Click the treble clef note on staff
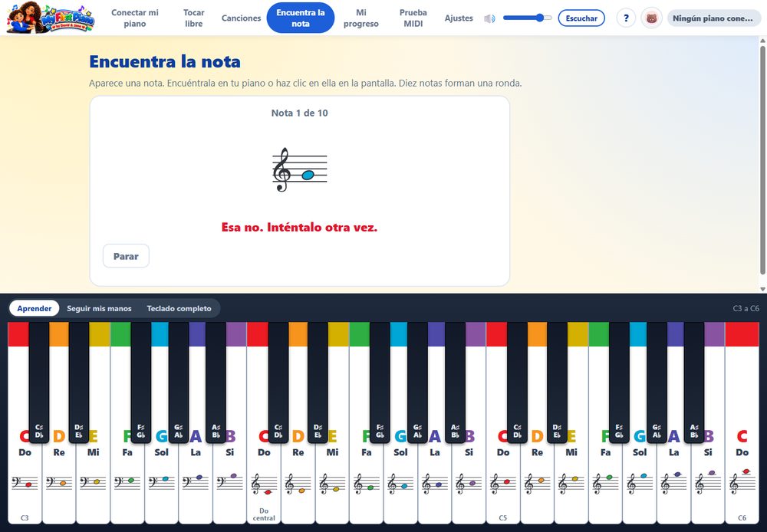Viewport: 767px width, 532px height. pyautogui.click(x=299, y=169)
